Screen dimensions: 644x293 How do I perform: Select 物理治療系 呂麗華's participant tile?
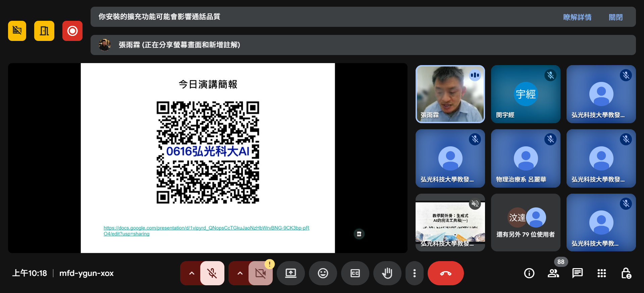[x=526, y=158]
